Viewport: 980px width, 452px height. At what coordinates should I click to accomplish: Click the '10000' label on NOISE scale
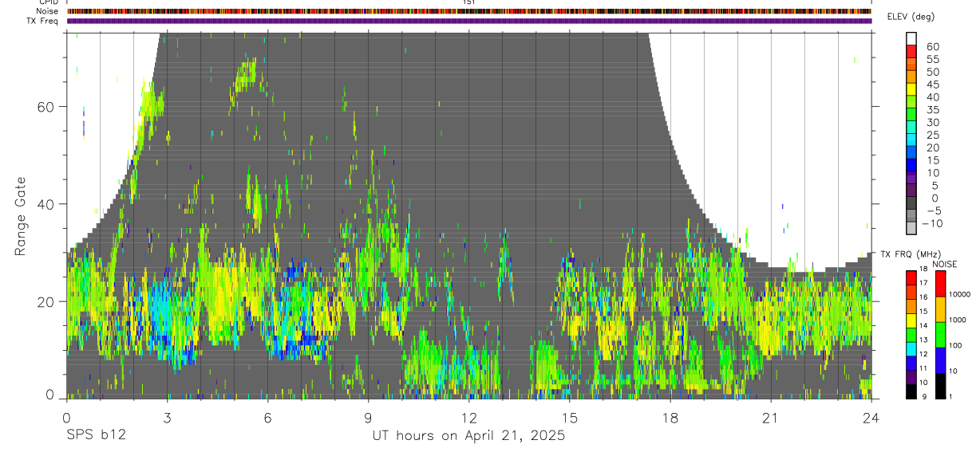pyautogui.click(x=958, y=294)
